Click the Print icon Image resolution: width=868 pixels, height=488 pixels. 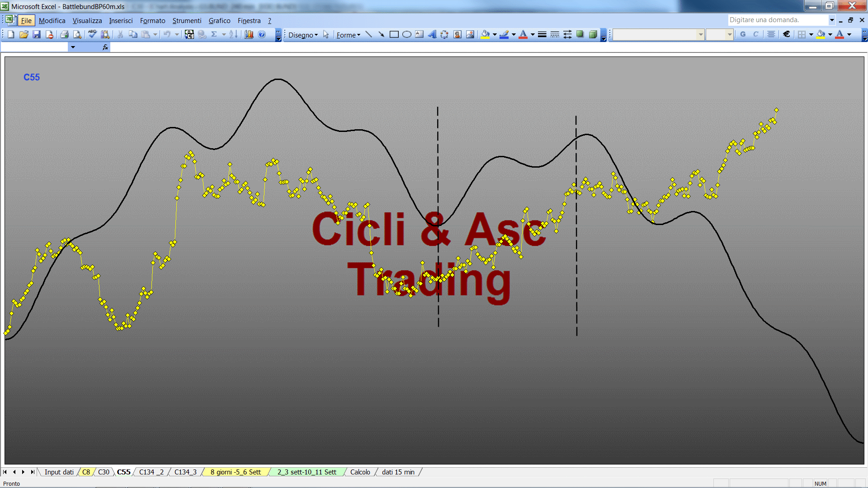coord(64,34)
